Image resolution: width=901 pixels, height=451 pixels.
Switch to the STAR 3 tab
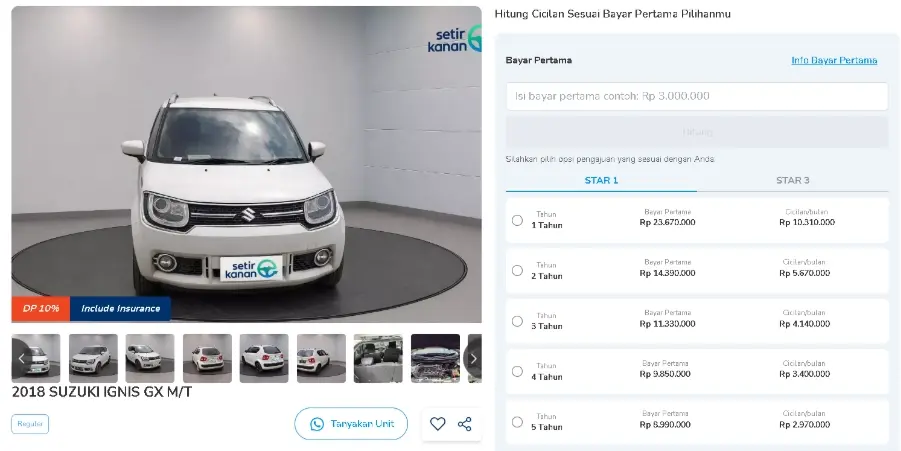click(x=792, y=180)
